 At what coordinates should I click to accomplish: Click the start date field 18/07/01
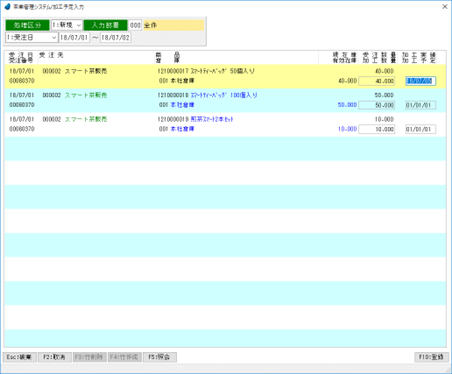point(74,37)
